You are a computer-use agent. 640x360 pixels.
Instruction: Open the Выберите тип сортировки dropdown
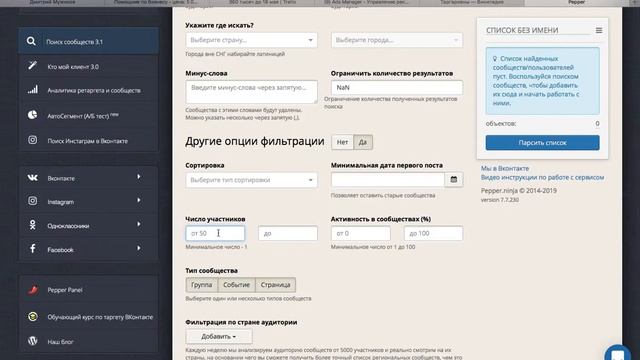(251, 180)
